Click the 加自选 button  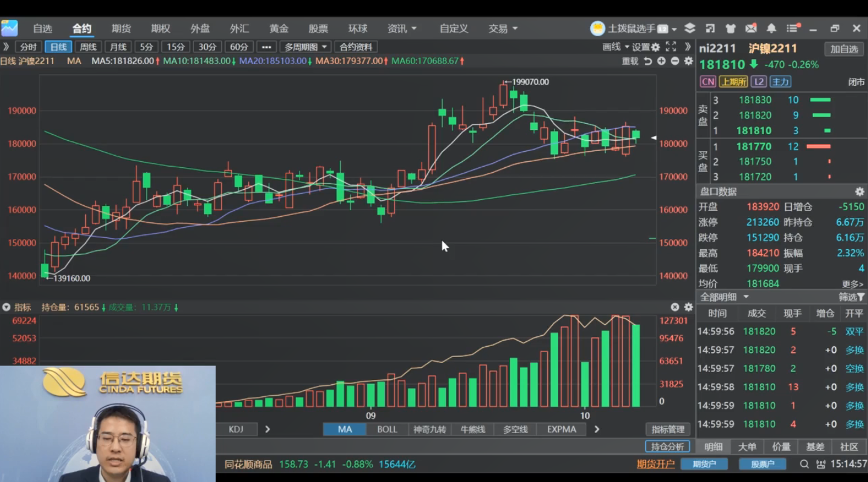(x=844, y=49)
